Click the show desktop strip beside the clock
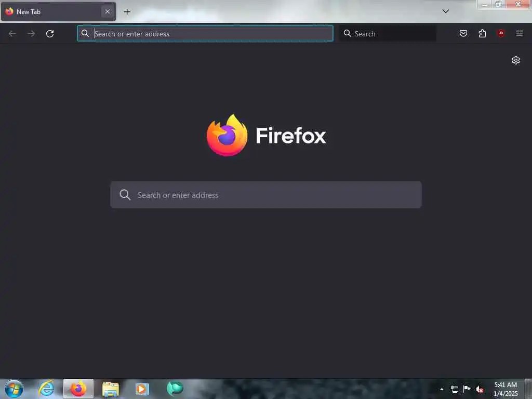 528,389
